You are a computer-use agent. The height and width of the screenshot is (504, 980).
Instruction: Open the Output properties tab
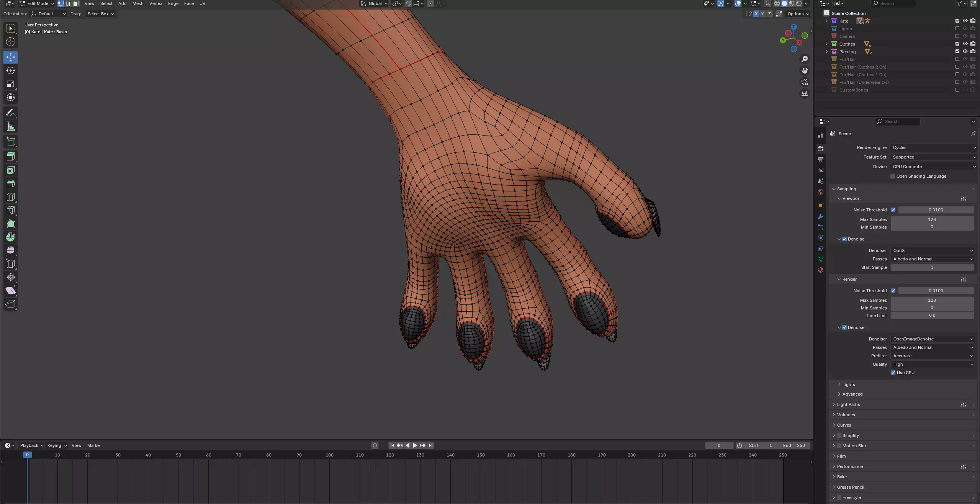point(820,159)
